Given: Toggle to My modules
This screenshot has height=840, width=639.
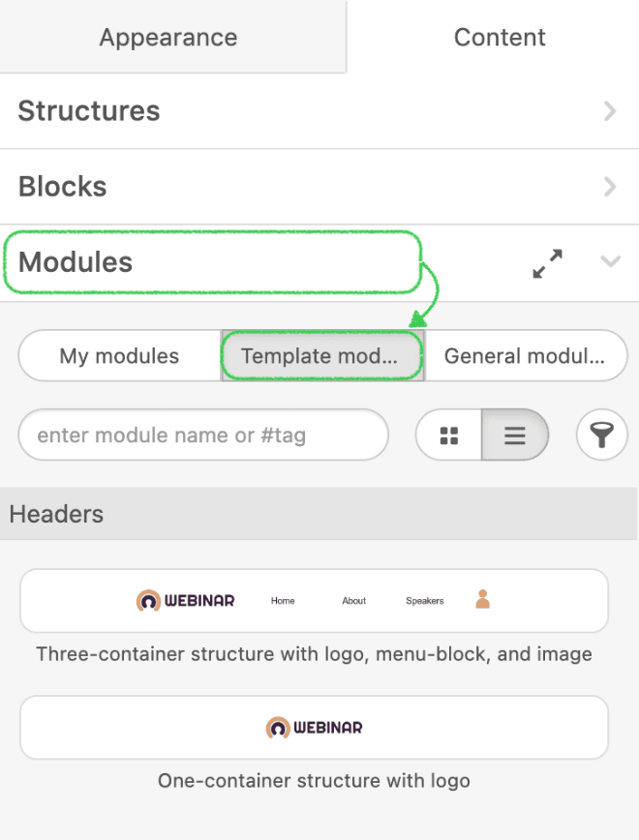Looking at the screenshot, I should click(119, 355).
